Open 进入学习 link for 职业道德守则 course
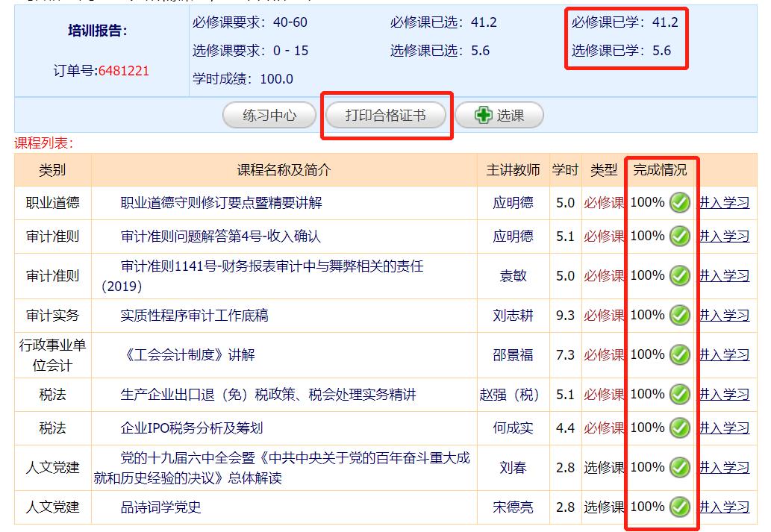This screenshot has width=771, height=532. (x=724, y=203)
